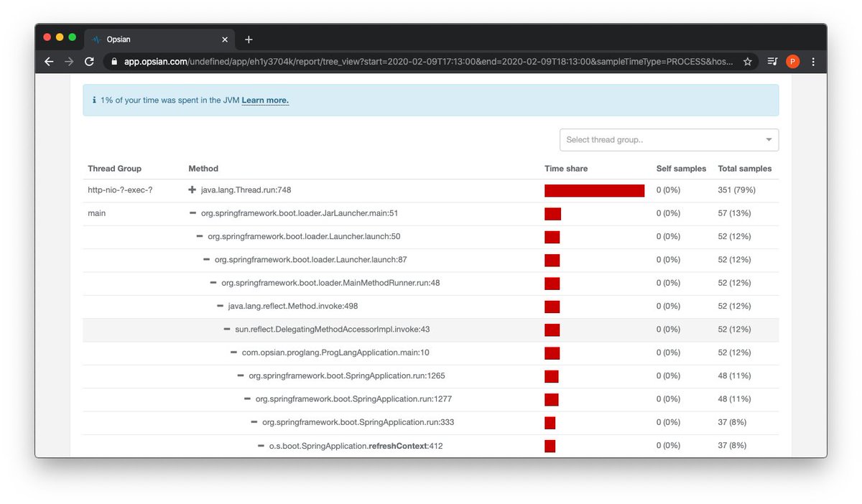Collapse Launcher.launch:50 node
Screen dimensions: 862x504
click(x=200, y=236)
